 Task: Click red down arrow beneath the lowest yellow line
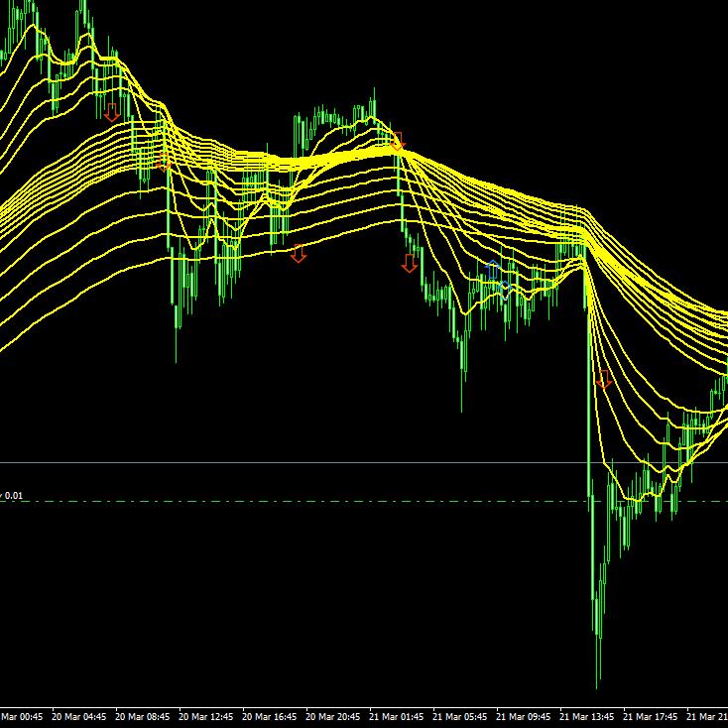point(299,254)
